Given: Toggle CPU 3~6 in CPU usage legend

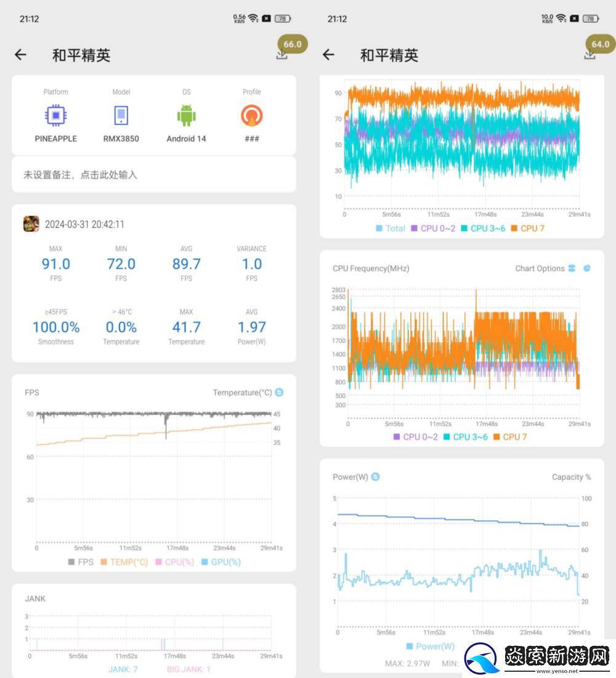Looking at the screenshot, I should [x=483, y=228].
